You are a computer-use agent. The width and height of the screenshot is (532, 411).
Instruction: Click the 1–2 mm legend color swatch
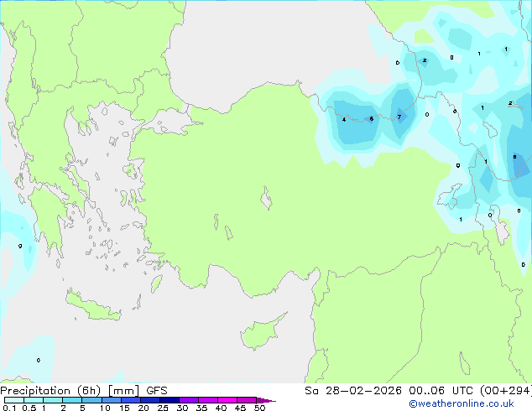click(53, 400)
